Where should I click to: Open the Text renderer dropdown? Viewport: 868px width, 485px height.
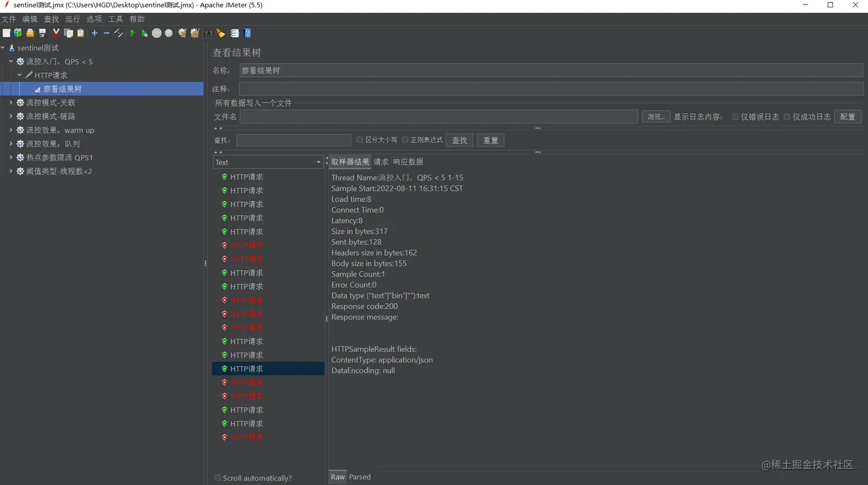(268, 163)
